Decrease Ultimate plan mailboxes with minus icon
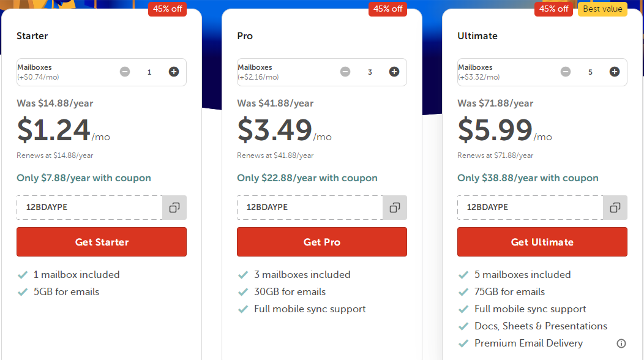 point(566,72)
